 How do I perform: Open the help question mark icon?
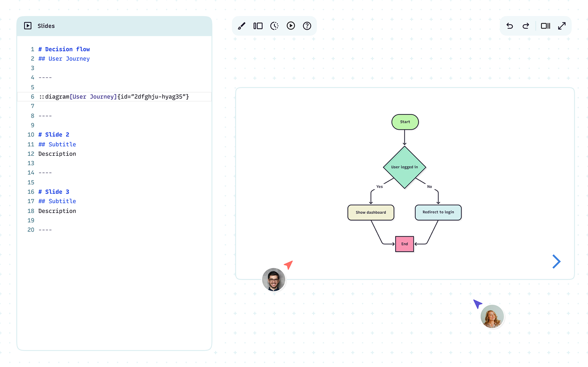(307, 26)
